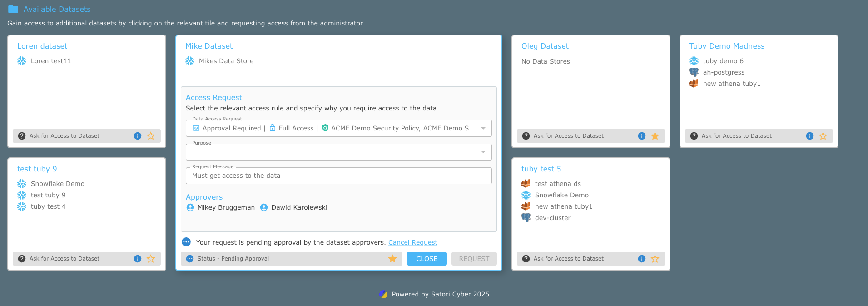The height and width of the screenshot is (306, 868).
Task: Click Snowflake icon next to tuby test 4
Action: (x=22, y=206)
